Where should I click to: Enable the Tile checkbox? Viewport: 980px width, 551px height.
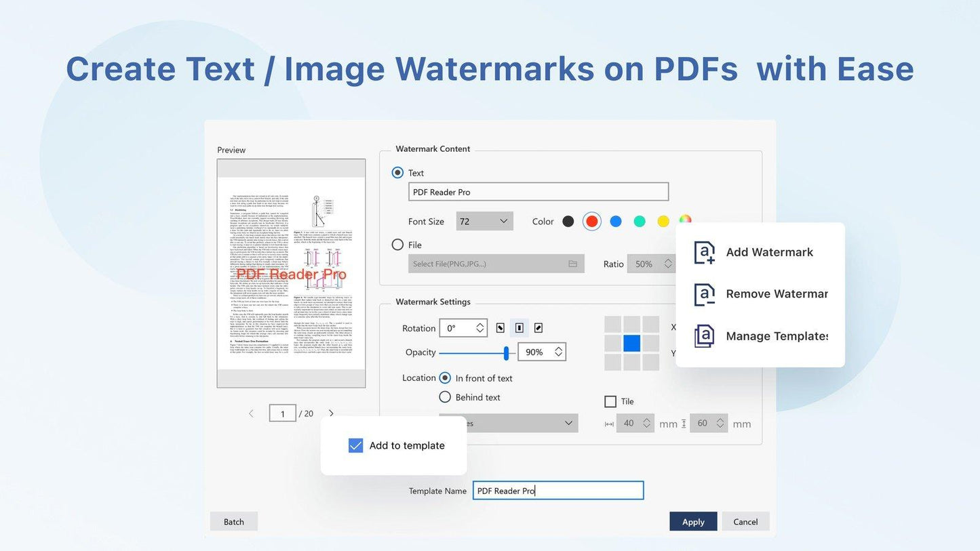[610, 401]
